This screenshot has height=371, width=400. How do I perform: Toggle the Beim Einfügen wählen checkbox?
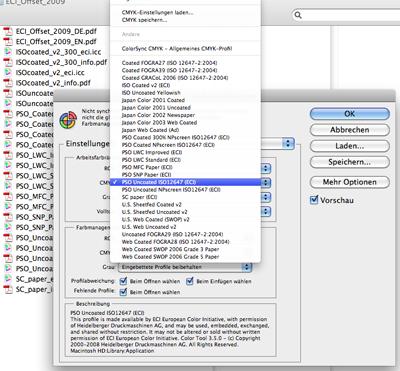click(x=190, y=281)
